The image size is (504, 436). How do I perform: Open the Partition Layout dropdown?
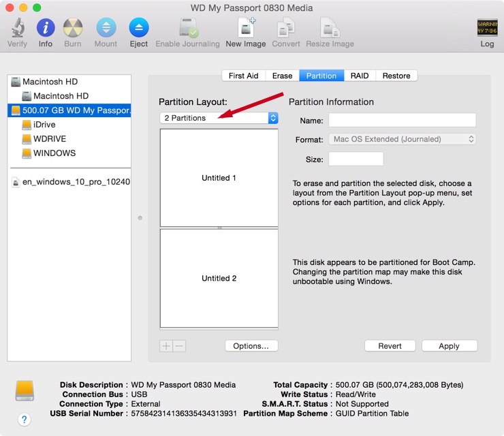219,118
